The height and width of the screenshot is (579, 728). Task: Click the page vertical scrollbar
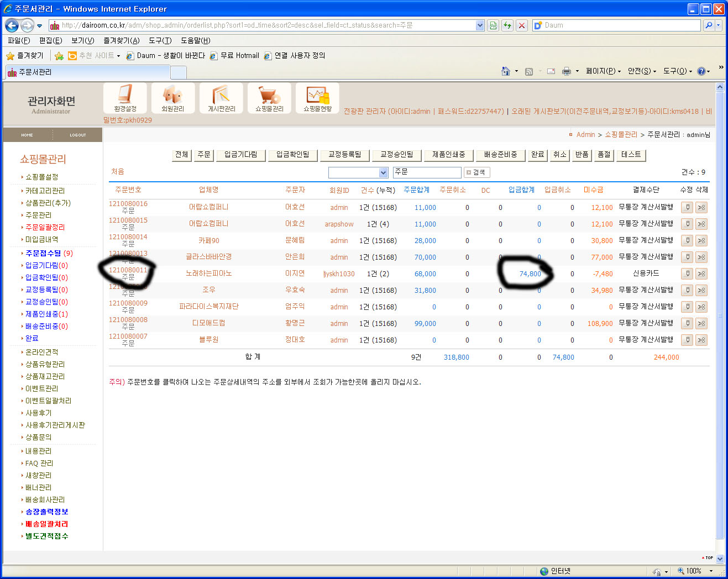tap(720, 315)
